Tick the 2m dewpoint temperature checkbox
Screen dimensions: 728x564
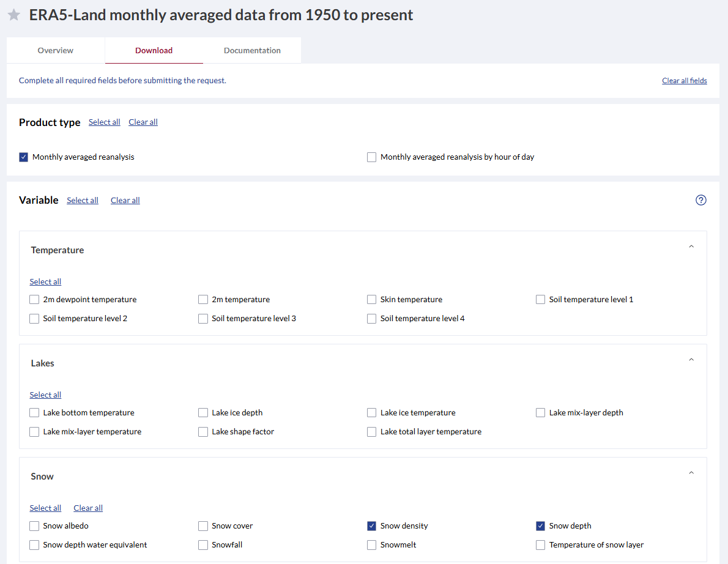[34, 299]
